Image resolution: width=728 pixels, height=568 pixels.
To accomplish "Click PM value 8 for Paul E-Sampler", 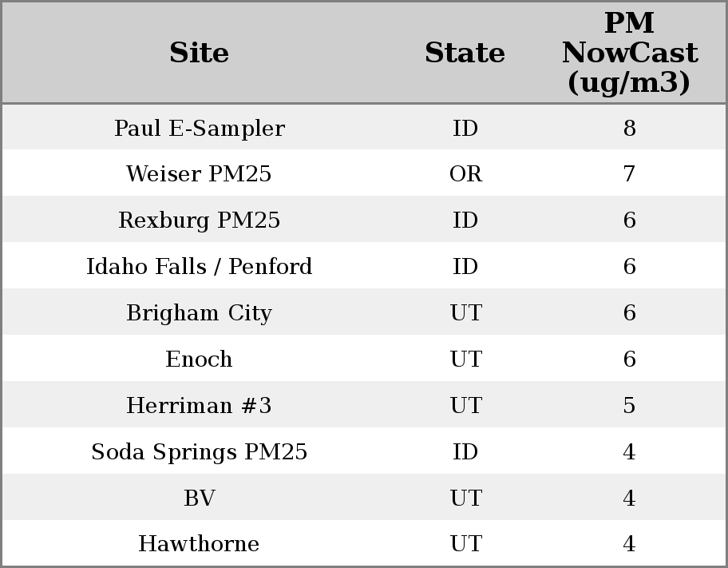I will [x=629, y=128].
